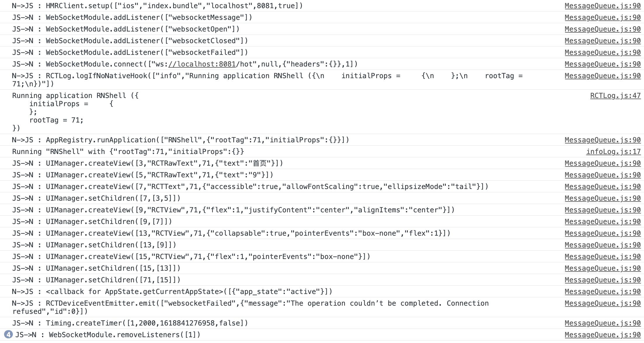Open MessageQueue.js:90 link for websocketFailed emit row
This screenshot has height=343, width=644.
(603, 303)
